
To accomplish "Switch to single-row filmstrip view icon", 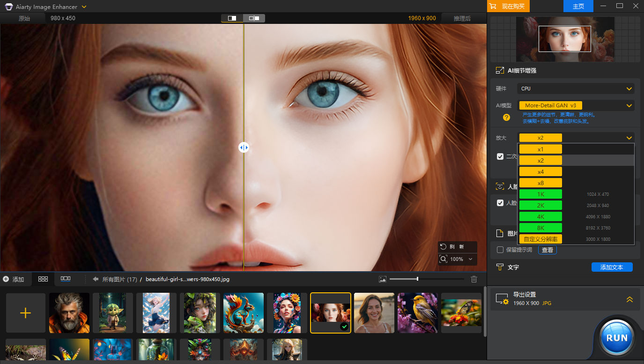I will tap(66, 279).
